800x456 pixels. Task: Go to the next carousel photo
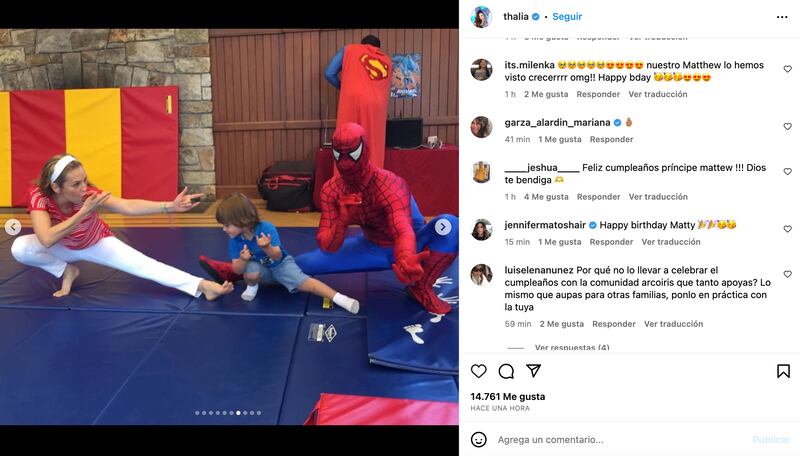443,227
